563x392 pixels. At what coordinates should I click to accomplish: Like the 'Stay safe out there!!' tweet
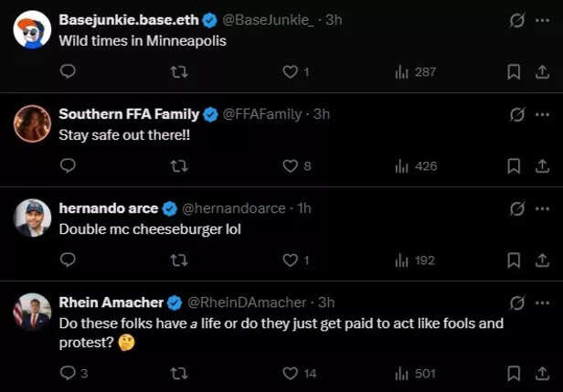point(291,166)
